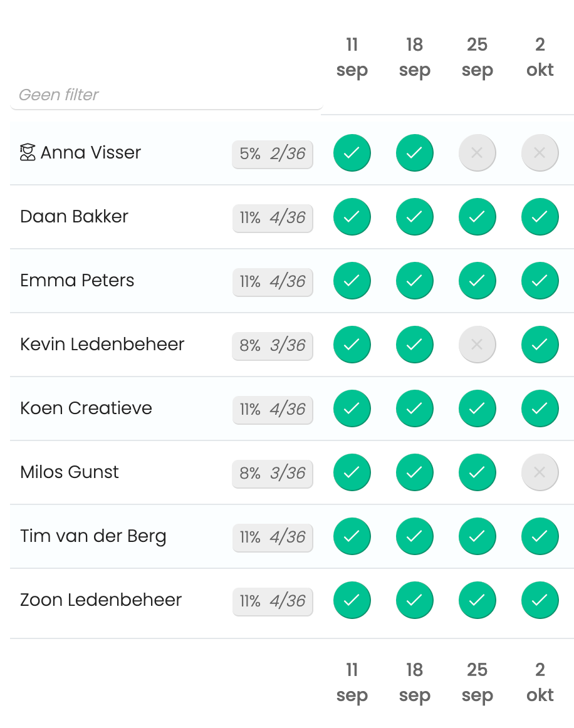Screen dimensions: 574x728
Task: Select the 2 okt header at bottom
Action: 540,682
